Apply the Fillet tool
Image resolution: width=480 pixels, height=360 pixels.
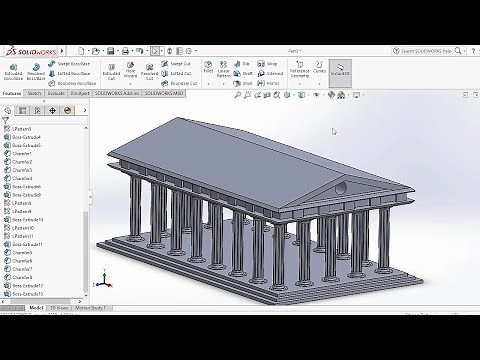coord(208,67)
